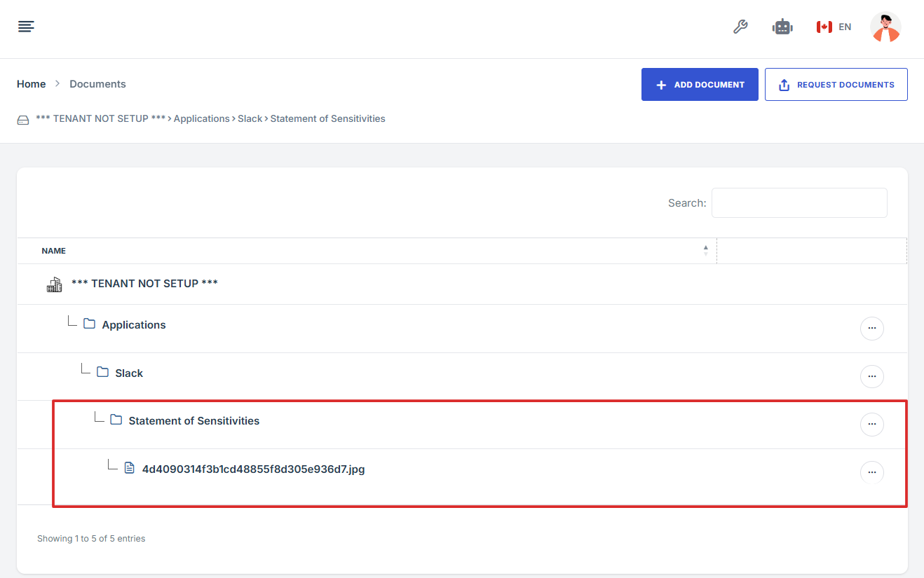924x578 pixels.
Task: Click the Request Documents button
Action: [836, 85]
